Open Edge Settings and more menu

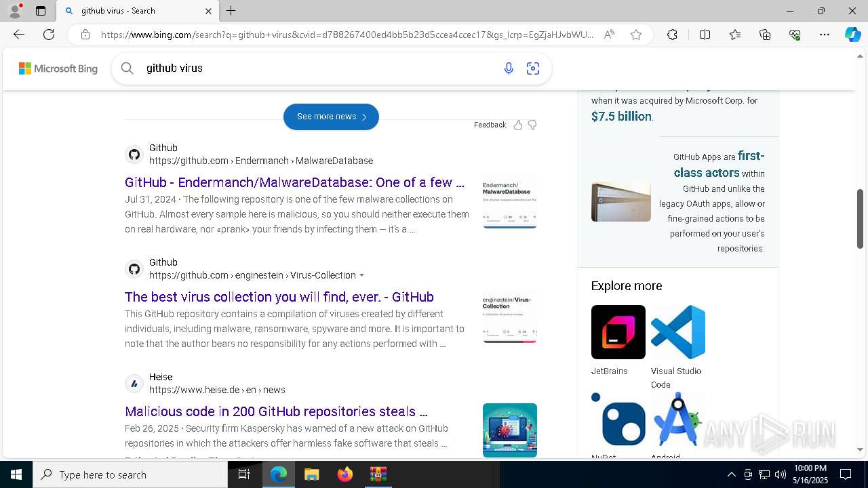point(825,35)
